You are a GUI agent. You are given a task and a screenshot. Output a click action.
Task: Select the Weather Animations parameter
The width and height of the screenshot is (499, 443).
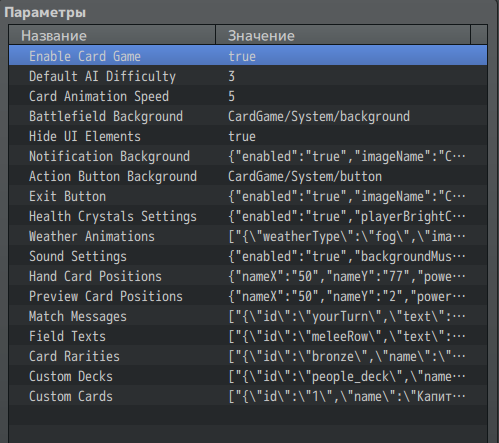click(x=248, y=235)
